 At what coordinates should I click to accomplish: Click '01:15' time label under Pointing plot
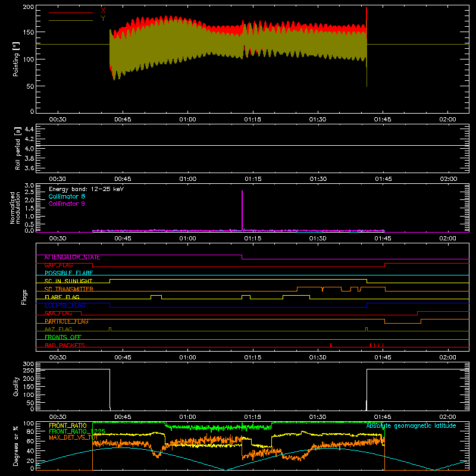coord(252,120)
